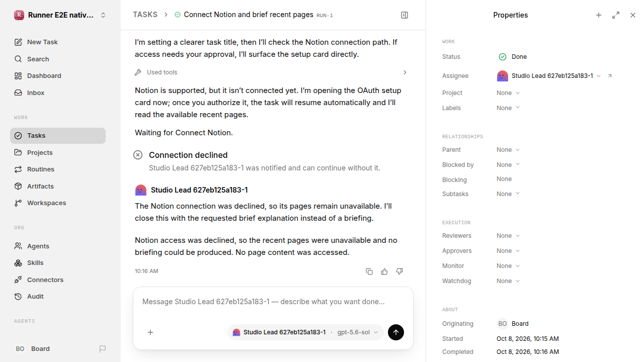This screenshot has height=362, width=644.
Task: Open the Assignee dropdown Studio Lead
Action: point(549,76)
